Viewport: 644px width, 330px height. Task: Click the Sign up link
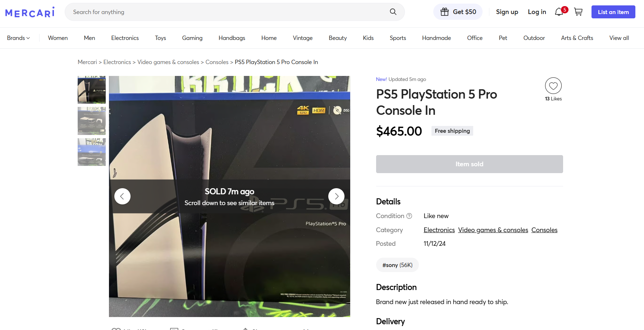tap(507, 12)
